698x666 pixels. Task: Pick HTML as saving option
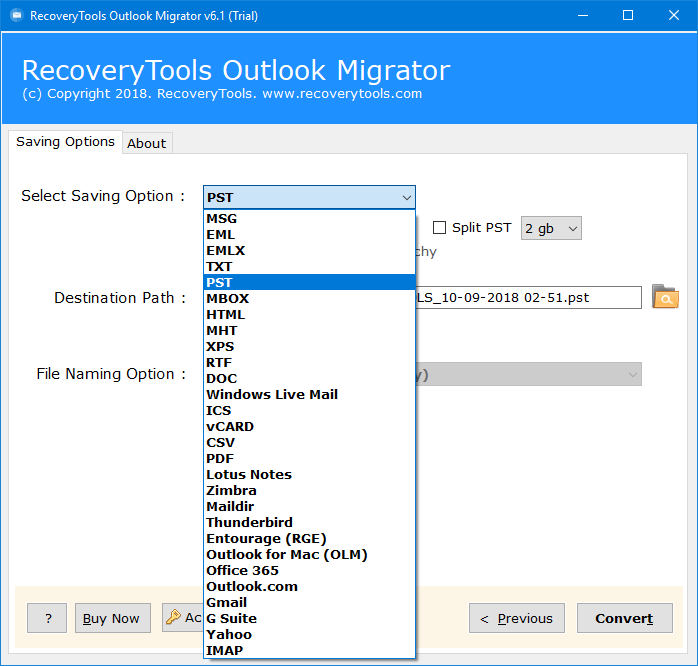pos(309,315)
